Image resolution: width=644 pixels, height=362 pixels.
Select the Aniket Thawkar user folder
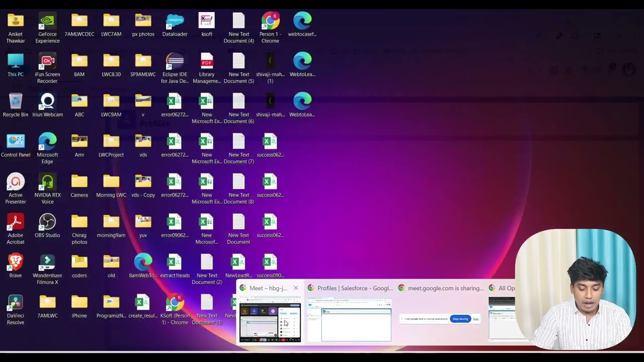(16, 28)
